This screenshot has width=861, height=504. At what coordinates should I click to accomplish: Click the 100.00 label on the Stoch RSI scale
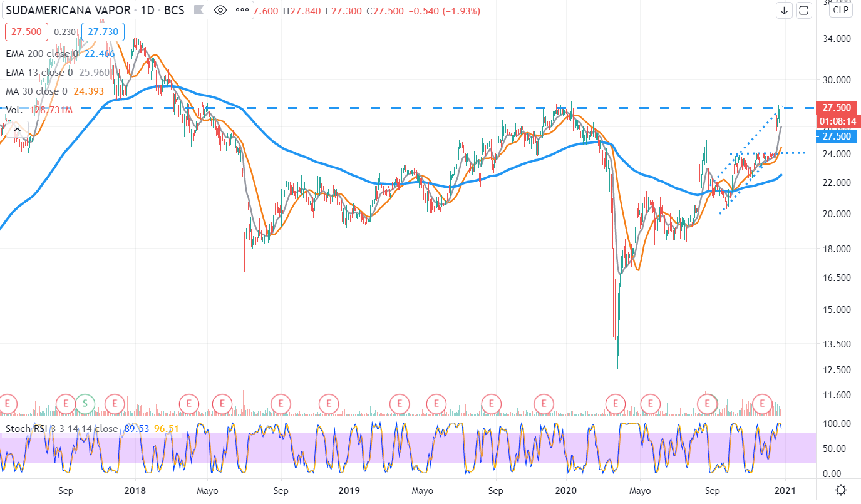click(837, 424)
